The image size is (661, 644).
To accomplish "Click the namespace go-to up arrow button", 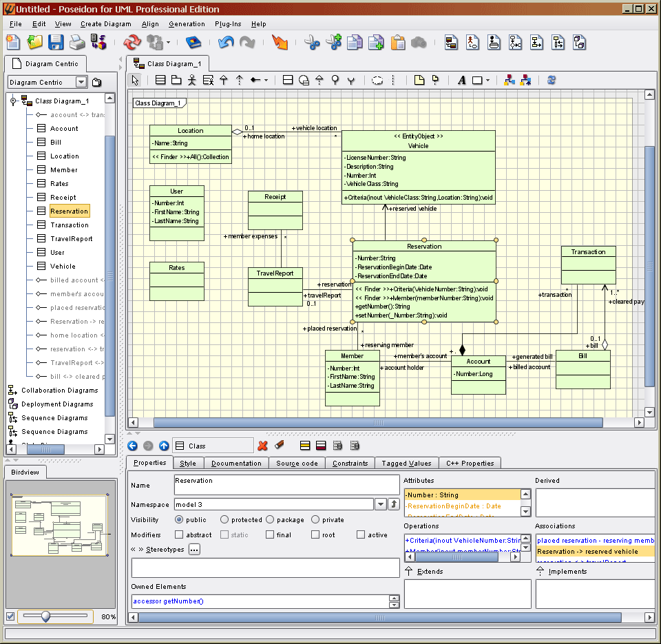I will [394, 504].
